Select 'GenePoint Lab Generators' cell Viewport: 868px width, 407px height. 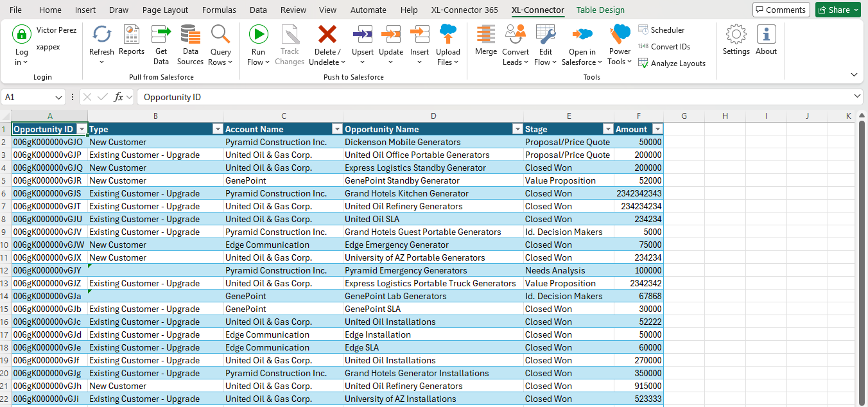pyautogui.click(x=433, y=296)
